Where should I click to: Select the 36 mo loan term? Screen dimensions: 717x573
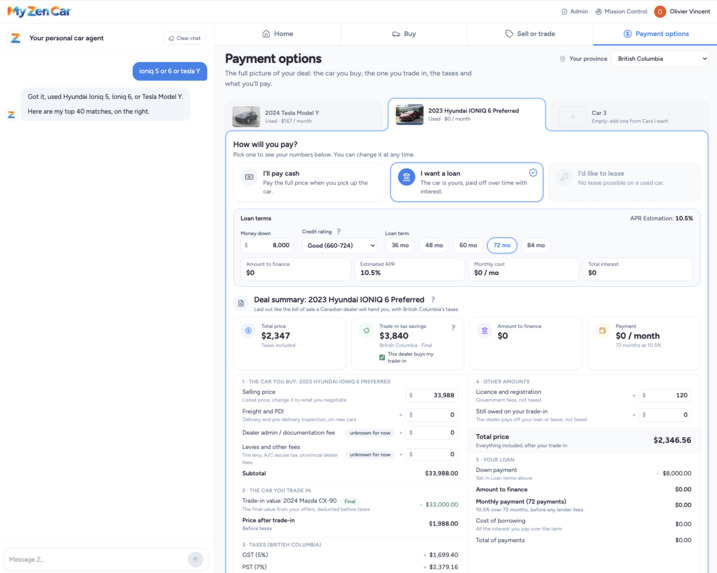[x=400, y=245]
